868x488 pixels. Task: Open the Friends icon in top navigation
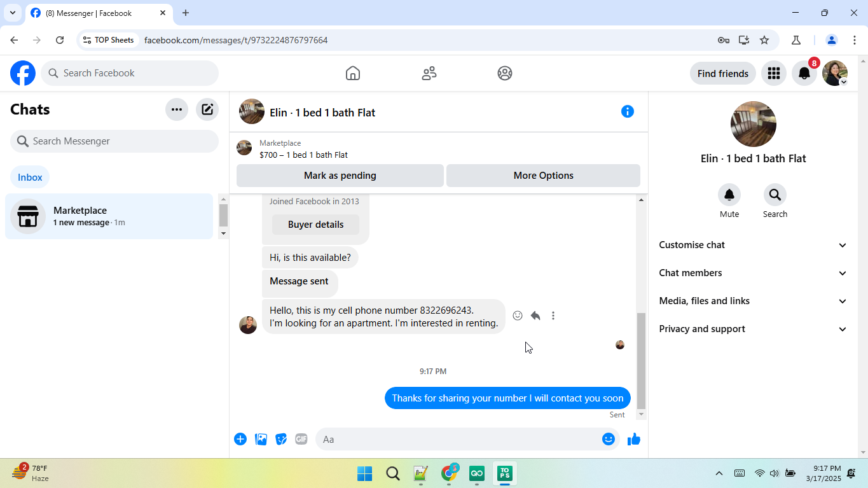pos(429,73)
